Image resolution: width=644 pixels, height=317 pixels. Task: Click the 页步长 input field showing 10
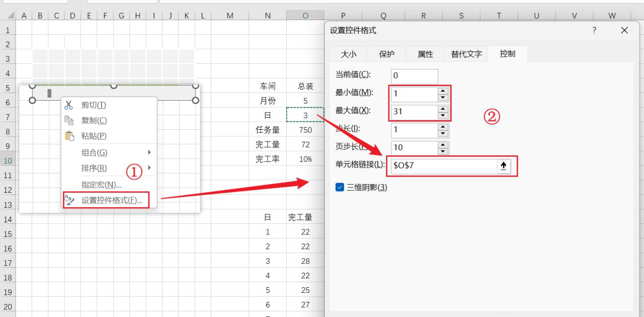[x=415, y=147]
